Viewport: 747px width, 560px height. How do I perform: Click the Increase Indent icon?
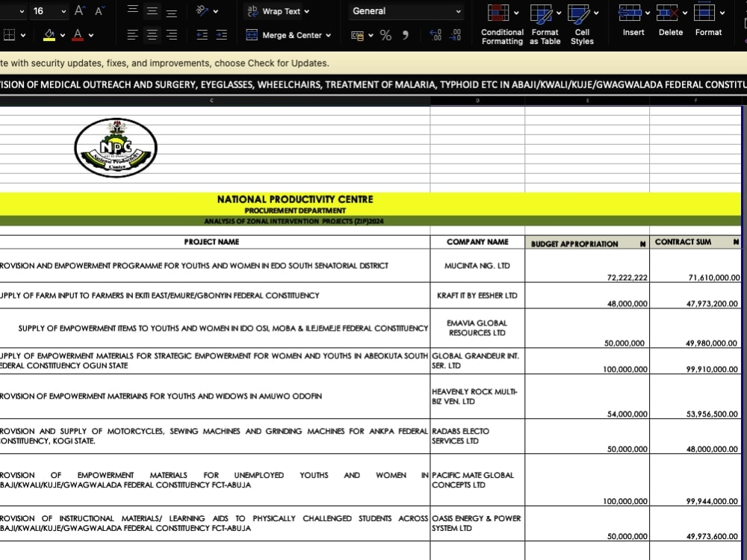tap(222, 35)
